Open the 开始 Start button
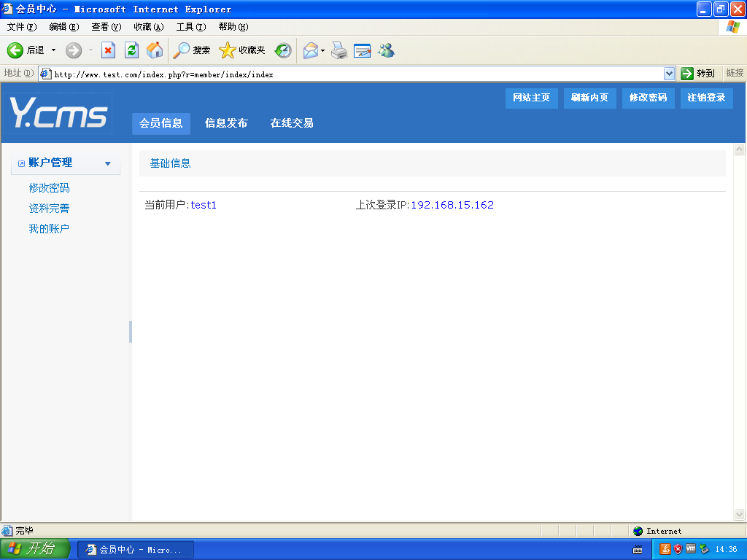The image size is (747, 560). [35, 548]
